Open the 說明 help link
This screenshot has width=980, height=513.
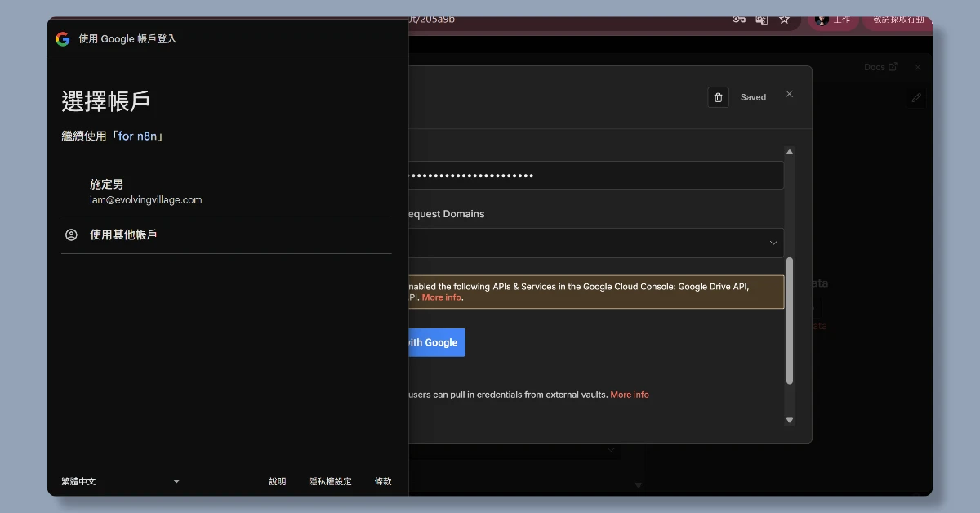point(278,482)
